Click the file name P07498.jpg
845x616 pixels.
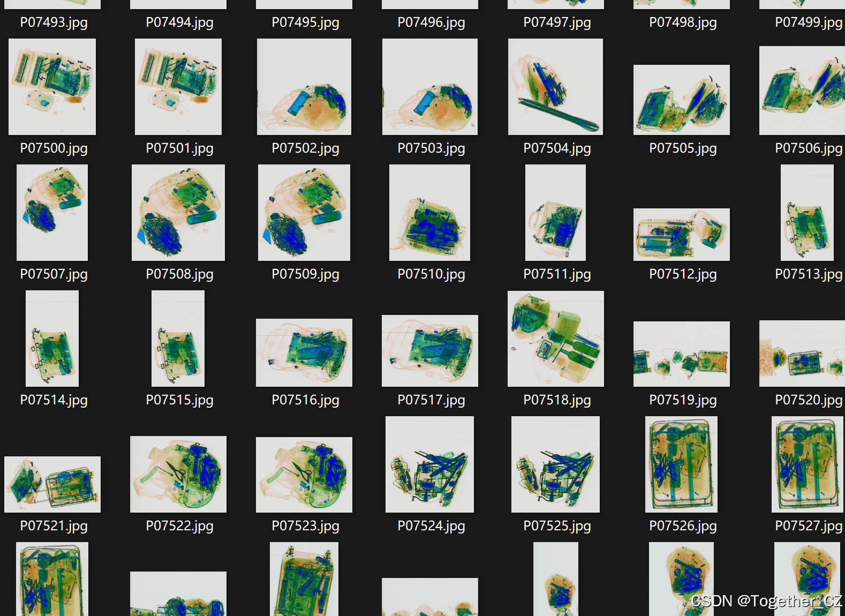[x=683, y=22]
